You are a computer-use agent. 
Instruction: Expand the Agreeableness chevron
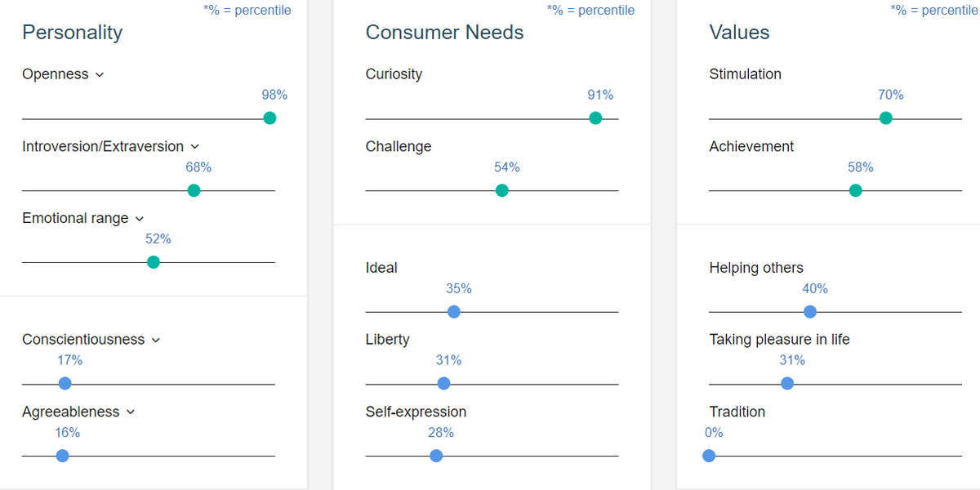131,412
